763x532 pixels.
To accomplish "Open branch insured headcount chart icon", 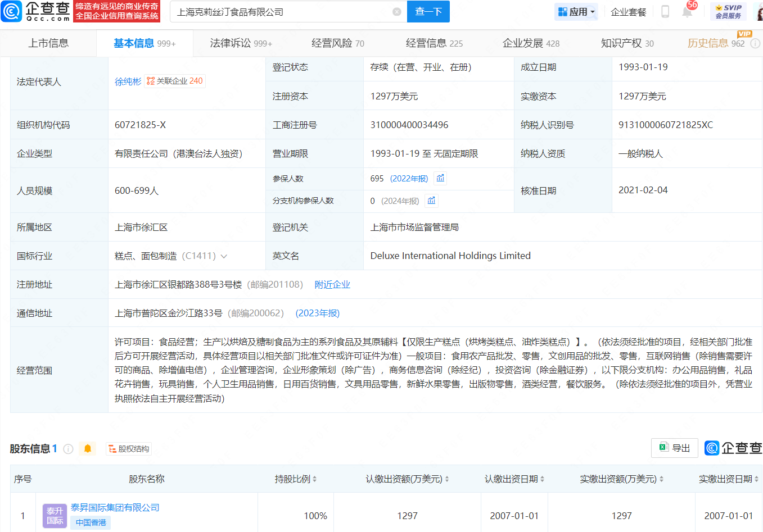I will click(x=431, y=201).
